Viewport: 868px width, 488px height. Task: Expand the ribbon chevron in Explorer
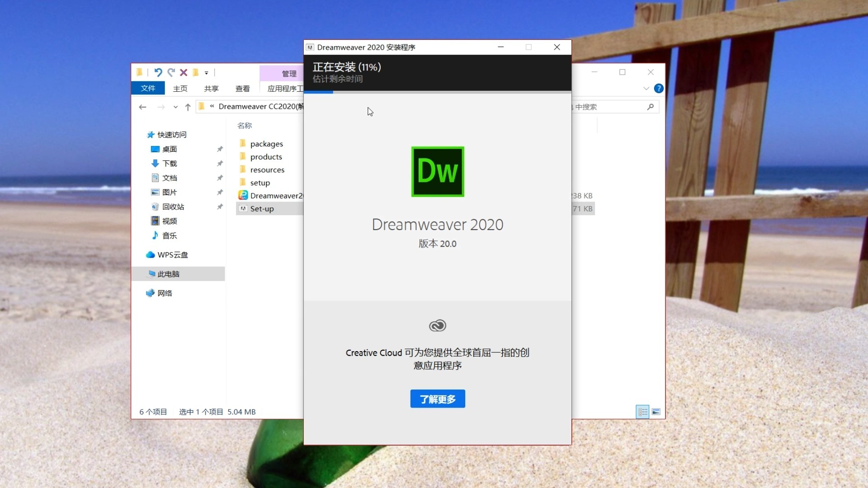pos(646,89)
